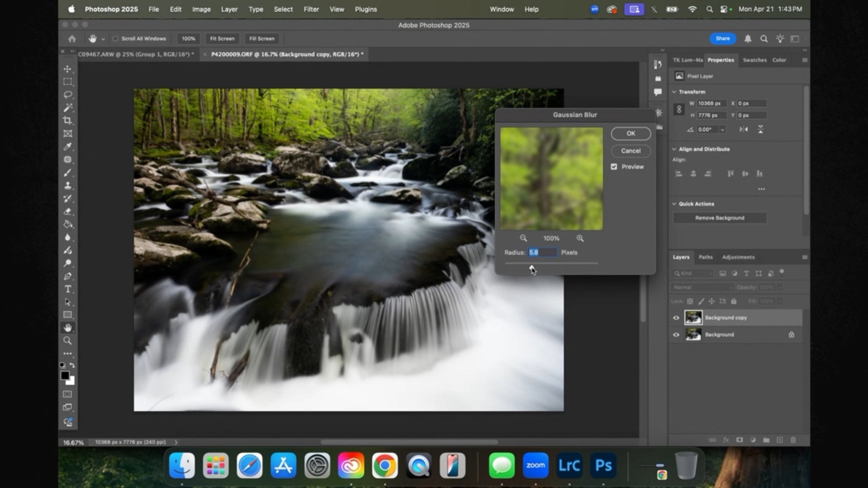The height and width of the screenshot is (488, 868).
Task: Select the Crop tool
Action: (x=68, y=121)
